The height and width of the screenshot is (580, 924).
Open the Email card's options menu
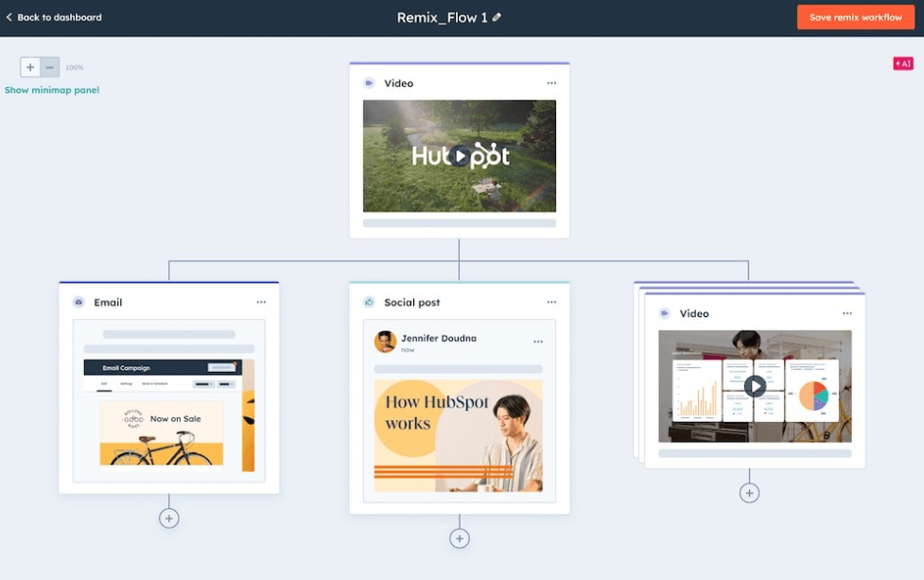[262, 302]
